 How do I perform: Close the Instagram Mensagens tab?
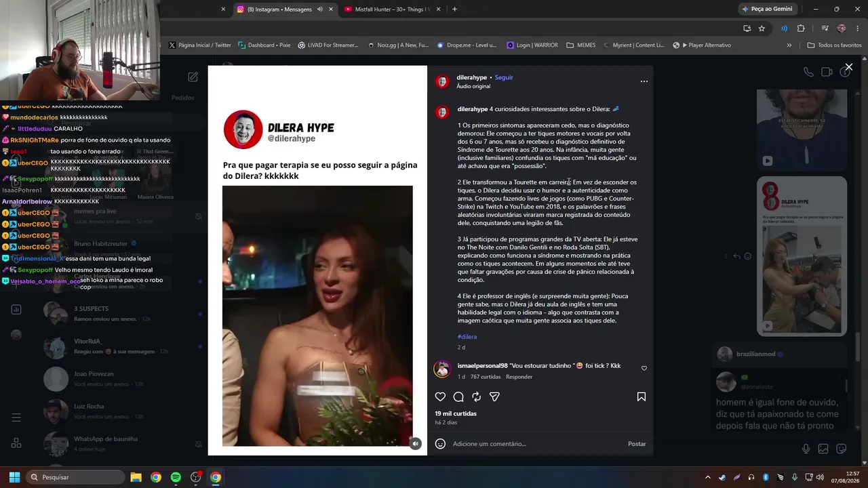coord(331,9)
